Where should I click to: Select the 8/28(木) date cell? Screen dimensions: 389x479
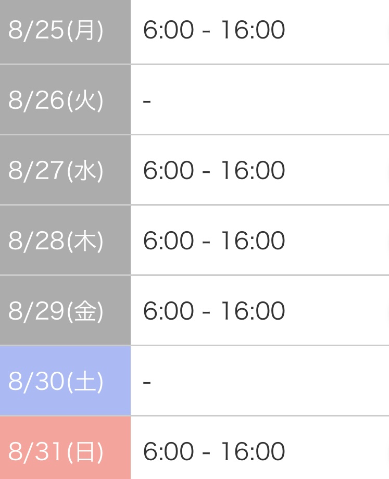click(x=65, y=240)
